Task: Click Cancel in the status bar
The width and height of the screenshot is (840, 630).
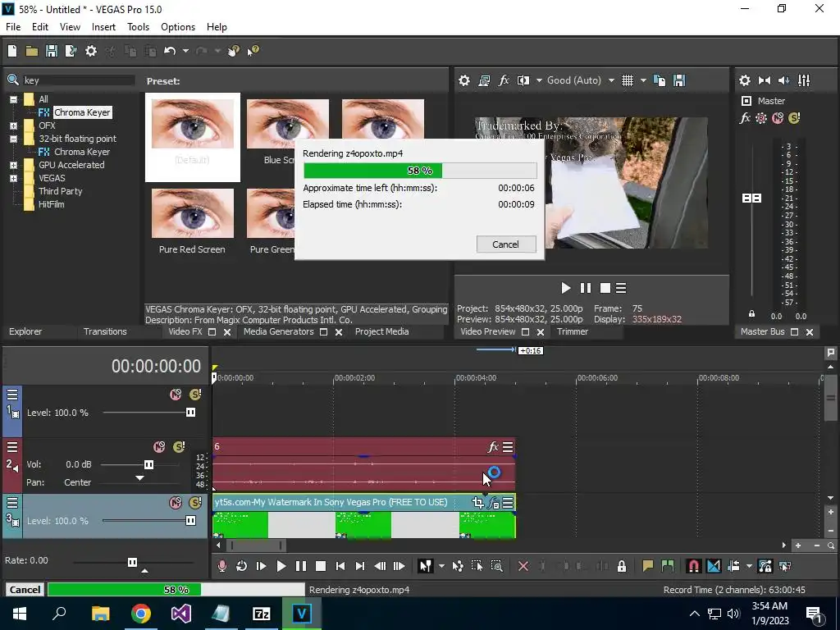Action: (x=25, y=589)
